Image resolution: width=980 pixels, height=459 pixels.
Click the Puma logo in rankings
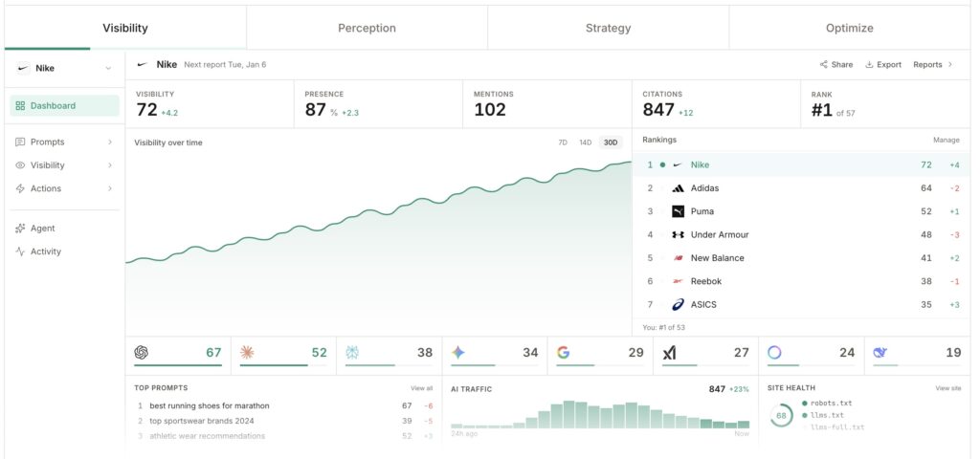click(x=678, y=211)
